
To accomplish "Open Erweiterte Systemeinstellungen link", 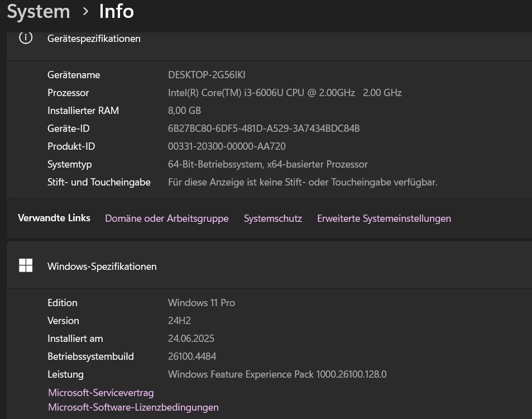I will (x=384, y=218).
